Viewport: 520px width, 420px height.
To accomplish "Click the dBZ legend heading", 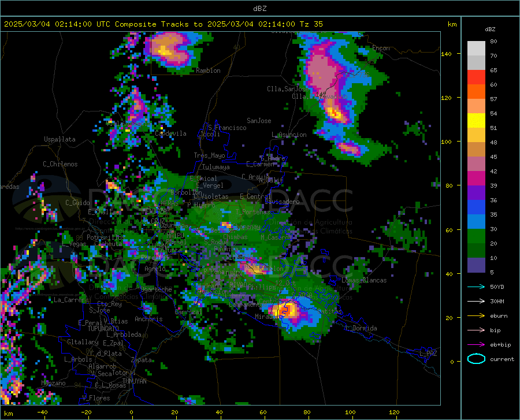I will point(490,29).
